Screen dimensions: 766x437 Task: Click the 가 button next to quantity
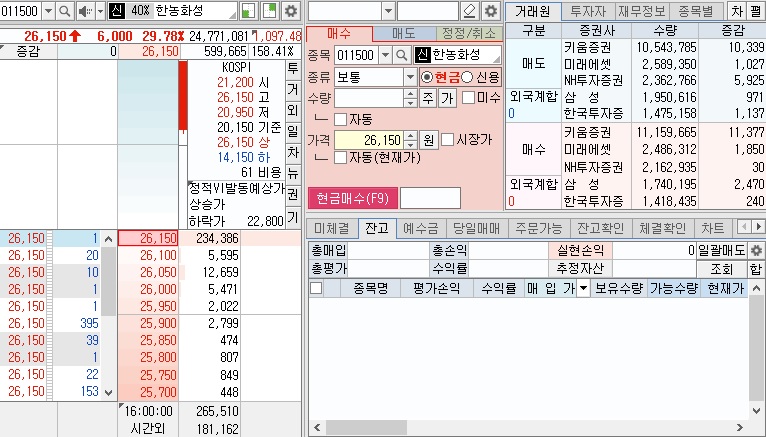pyautogui.click(x=447, y=98)
